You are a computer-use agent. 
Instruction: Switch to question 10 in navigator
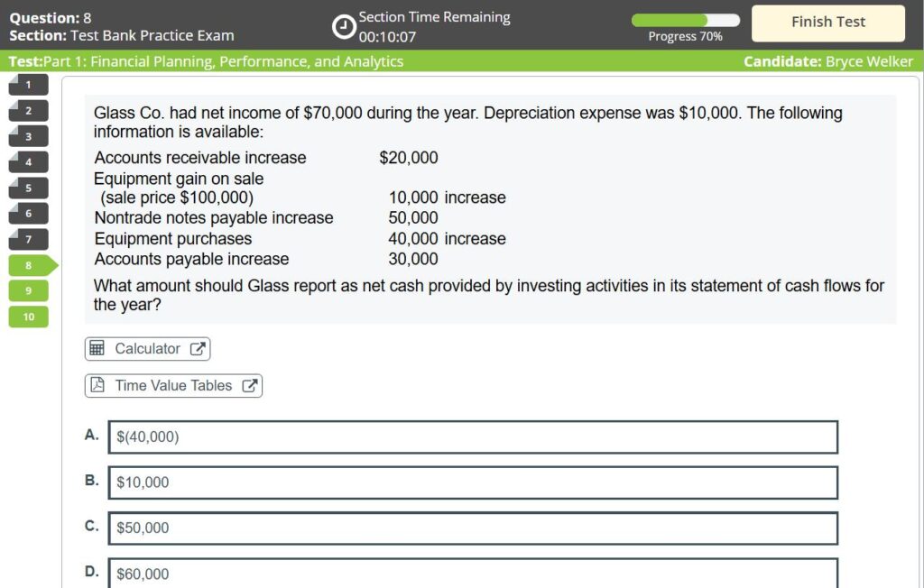tap(28, 317)
